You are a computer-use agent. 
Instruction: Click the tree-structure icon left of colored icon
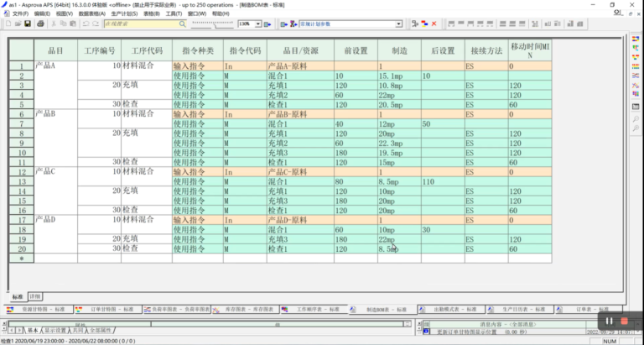pyautogui.click(x=415, y=24)
